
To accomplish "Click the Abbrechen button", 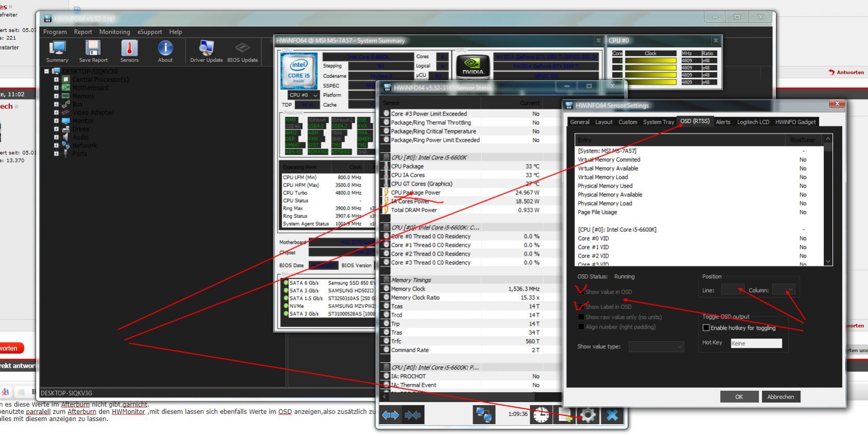I will (780, 397).
